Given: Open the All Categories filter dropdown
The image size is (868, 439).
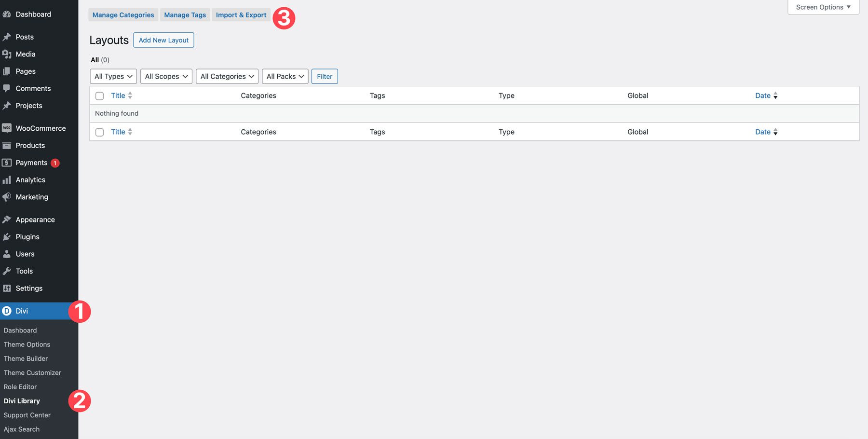Looking at the screenshot, I should click(x=227, y=76).
